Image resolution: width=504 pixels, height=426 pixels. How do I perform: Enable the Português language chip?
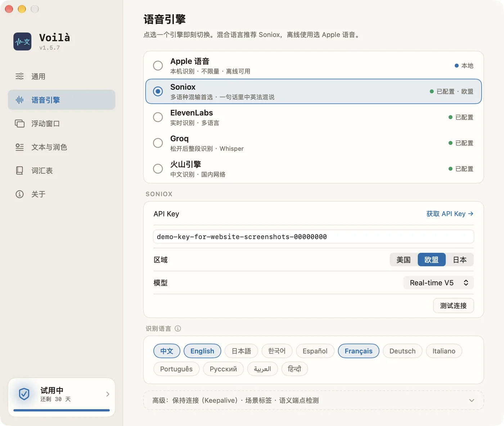pyautogui.click(x=176, y=369)
